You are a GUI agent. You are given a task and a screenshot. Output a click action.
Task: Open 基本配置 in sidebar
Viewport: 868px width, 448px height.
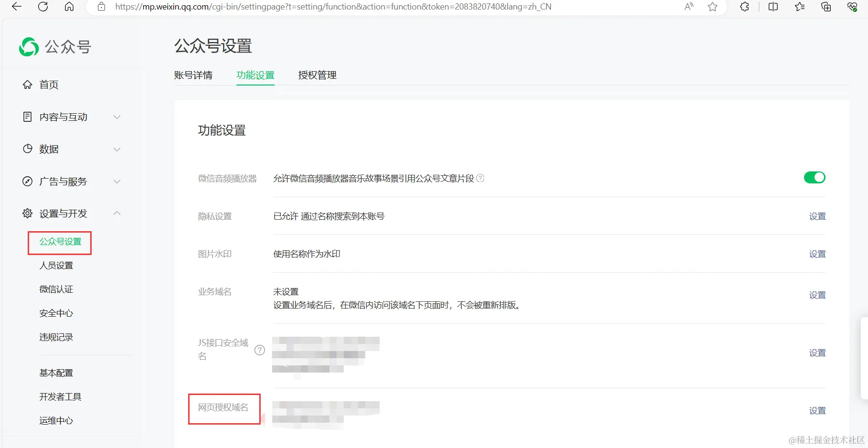pos(56,373)
